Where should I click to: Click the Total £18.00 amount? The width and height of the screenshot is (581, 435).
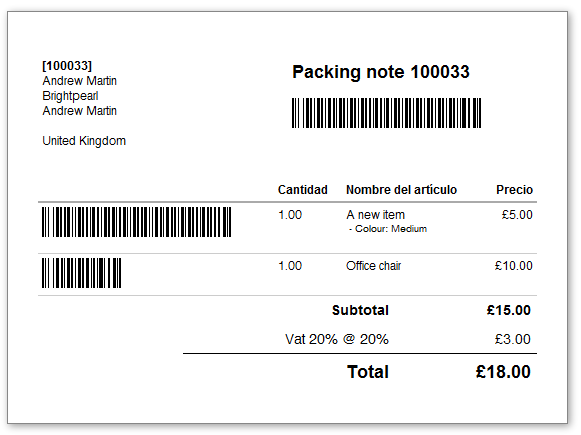pyautogui.click(x=503, y=372)
